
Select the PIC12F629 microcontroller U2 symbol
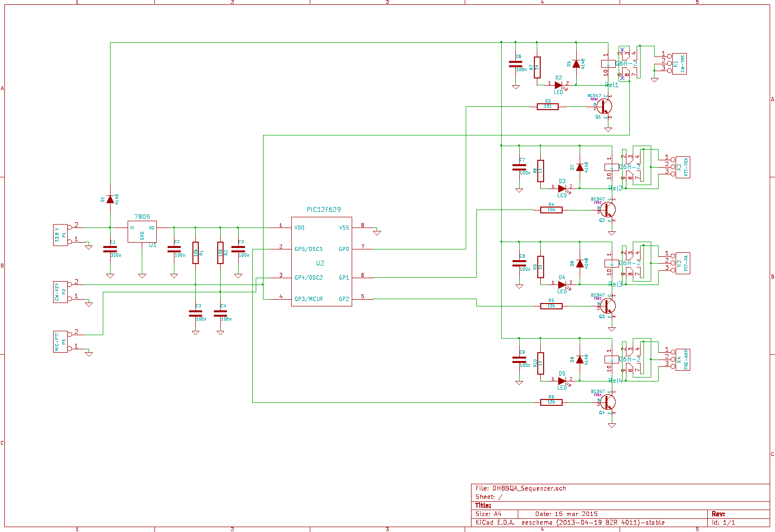click(x=321, y=262)
